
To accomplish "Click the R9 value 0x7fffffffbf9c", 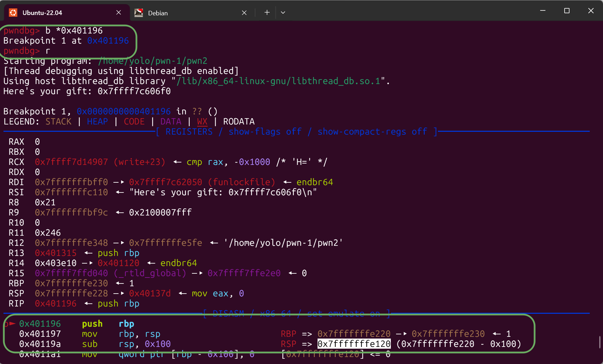I will click(71, 213).
